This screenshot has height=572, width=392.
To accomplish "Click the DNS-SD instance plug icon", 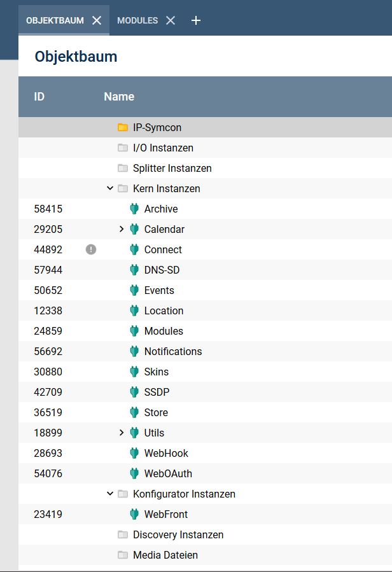I will click(134, 270).
